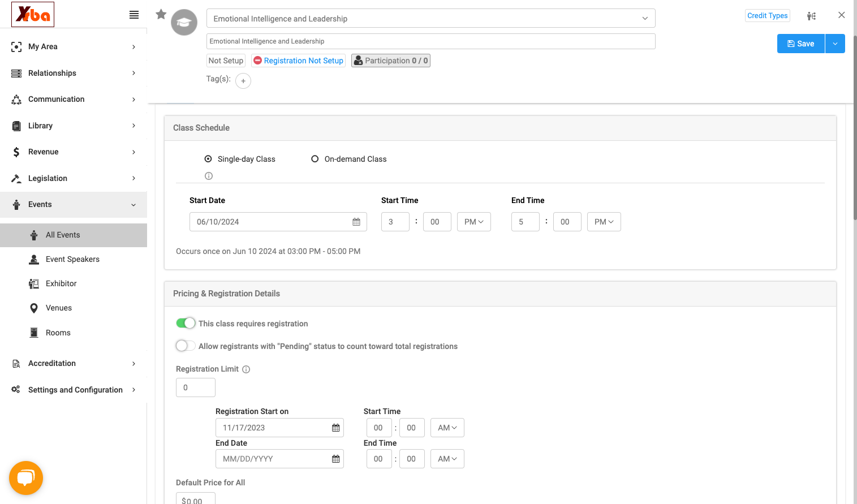Open Event Speakers from the sidebar
This screenshot has width=857, height=504.
pyautogui.click(x=74, y=259)
